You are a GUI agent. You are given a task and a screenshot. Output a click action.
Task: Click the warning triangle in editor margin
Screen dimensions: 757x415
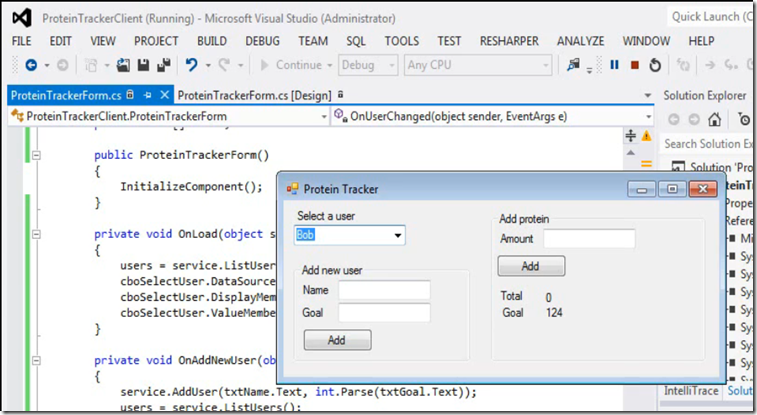point(646,136)
